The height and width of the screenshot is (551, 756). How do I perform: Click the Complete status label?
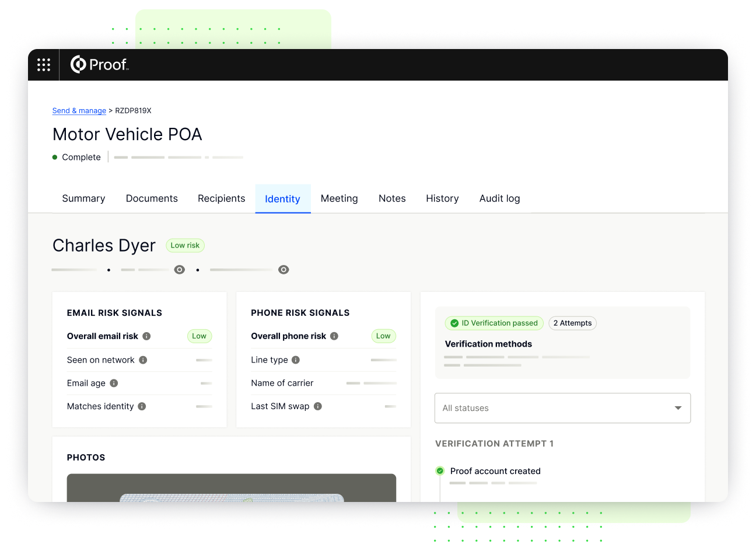point(81,157)
